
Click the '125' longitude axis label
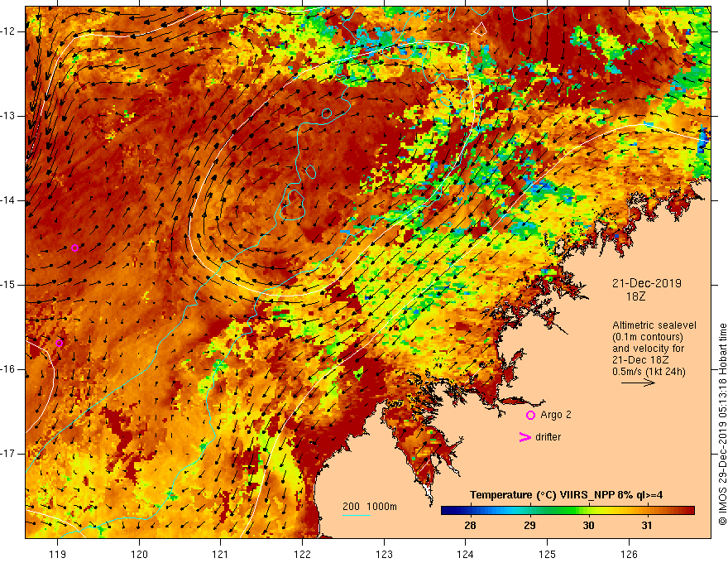click(548, 554)
